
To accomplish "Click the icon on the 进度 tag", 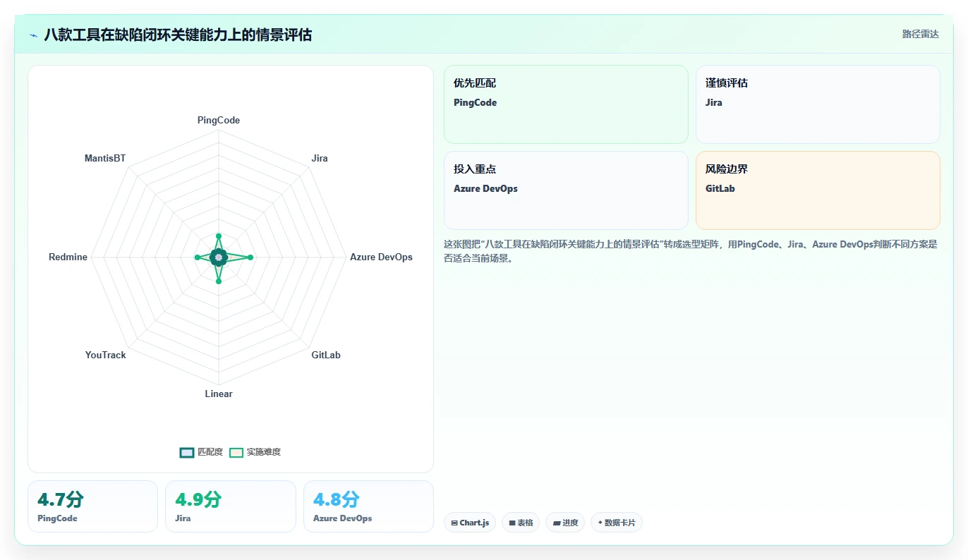I will 557,523.
